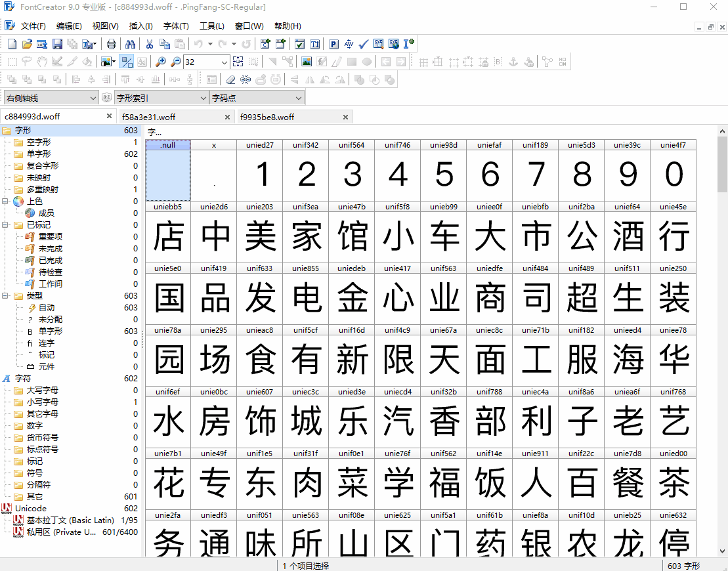
Task: Click the landscape image icon
Action: [x=307, y=62]
